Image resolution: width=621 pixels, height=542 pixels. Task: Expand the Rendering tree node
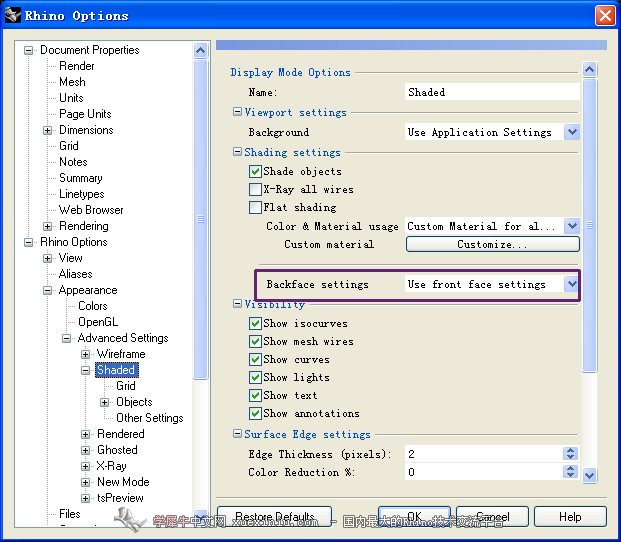coord(47,226)
